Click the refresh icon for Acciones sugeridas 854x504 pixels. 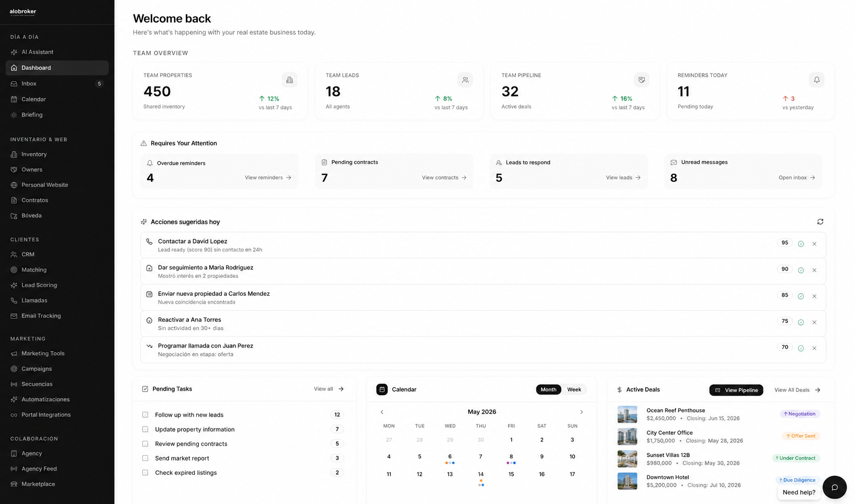[x=820, y=222]
